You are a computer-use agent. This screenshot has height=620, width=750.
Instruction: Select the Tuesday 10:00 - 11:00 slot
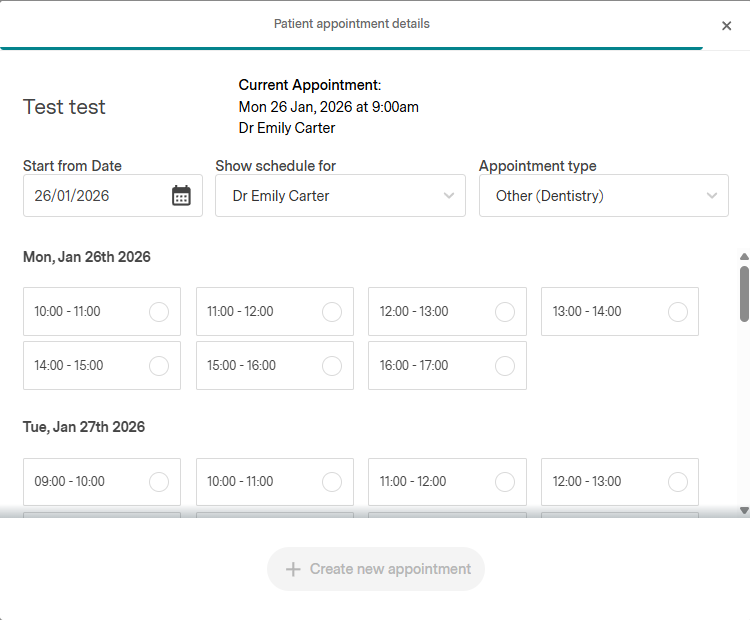[275, 482]
